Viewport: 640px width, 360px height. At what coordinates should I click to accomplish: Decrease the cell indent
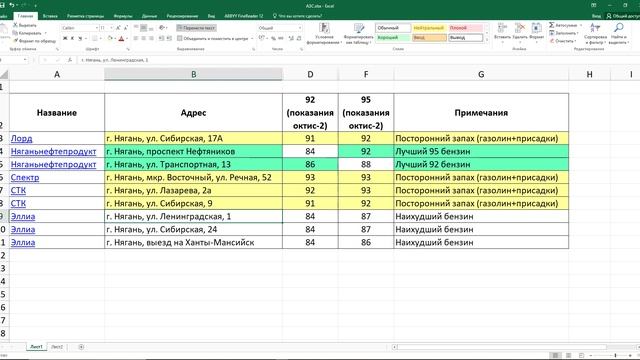[x=161, y=38]
